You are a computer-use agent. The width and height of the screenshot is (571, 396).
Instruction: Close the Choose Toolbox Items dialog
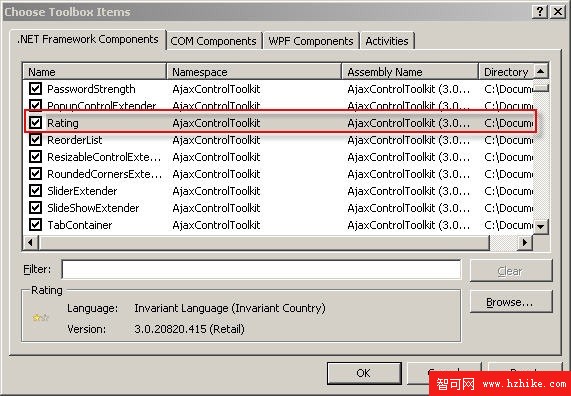point(558,12)
